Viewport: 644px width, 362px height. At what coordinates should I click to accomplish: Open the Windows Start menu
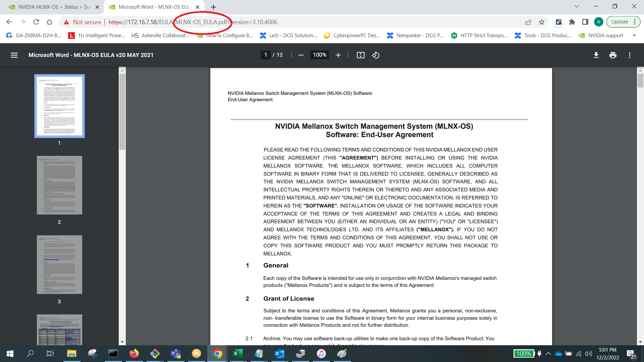click(10, 354)
